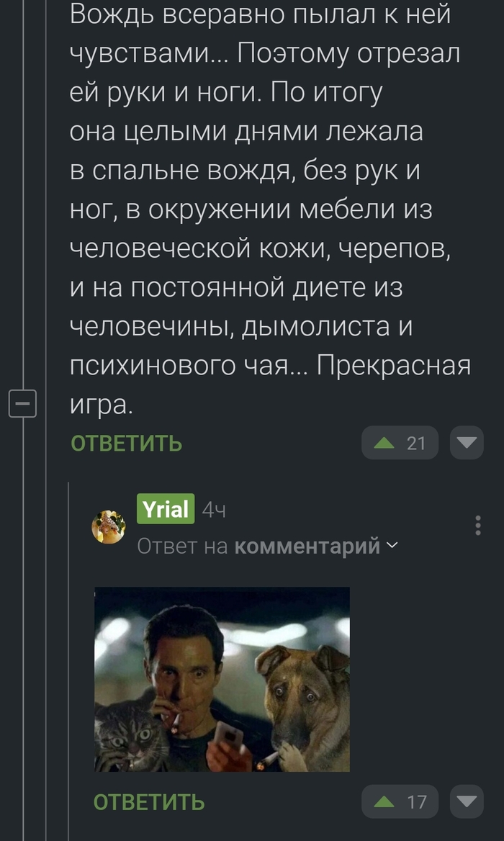This screenshot has height=841, width=504.
Task: Open Yrial's profile via the green username badge
Action: click(166, 508)
